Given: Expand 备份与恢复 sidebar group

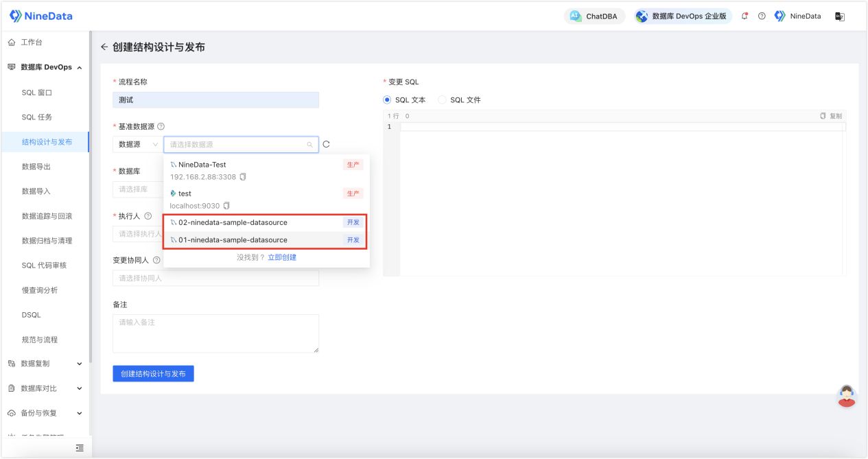Looking at the screenshot, I should coord(45,413).
